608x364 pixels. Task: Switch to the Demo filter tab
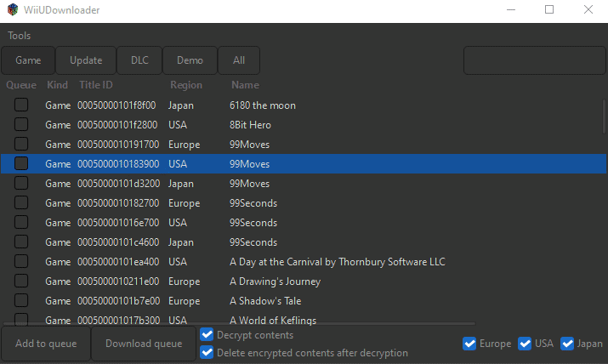(190, 60)
